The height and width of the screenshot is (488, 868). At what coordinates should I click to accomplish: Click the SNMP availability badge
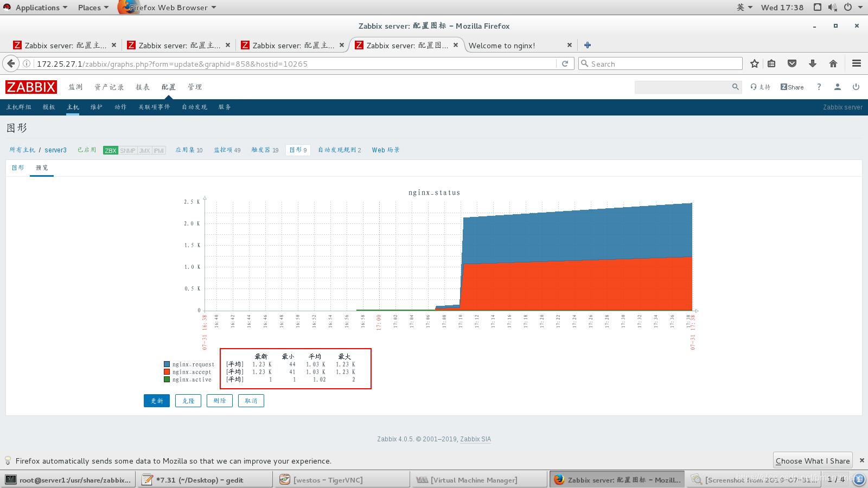point(128,150)
